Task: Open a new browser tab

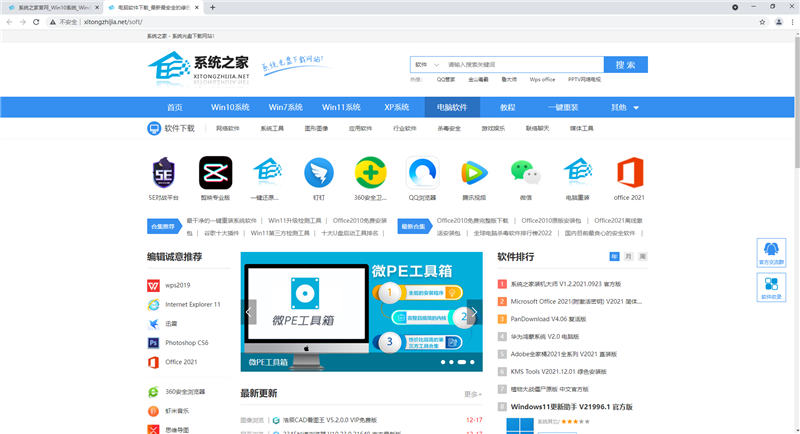Action: point(212,7)
